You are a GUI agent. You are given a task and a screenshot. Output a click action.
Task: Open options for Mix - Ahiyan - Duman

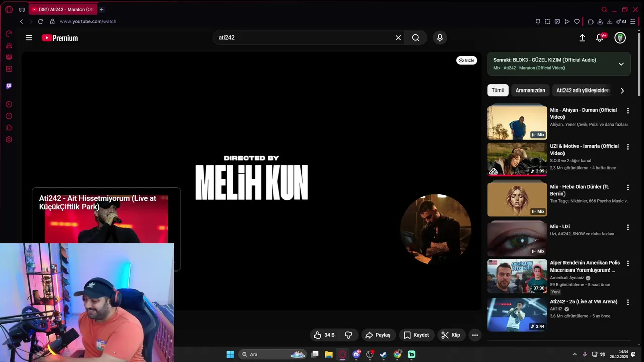pyautogui.click(x=628, y=110)
